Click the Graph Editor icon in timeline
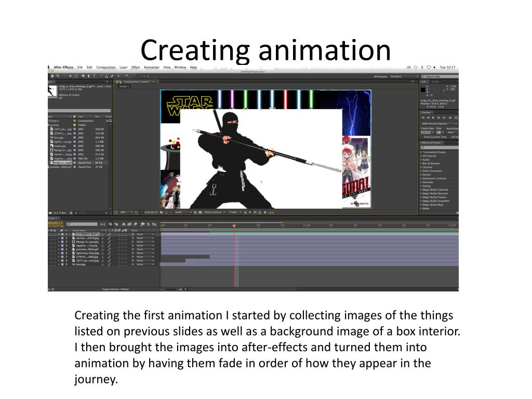532x399 pixels. (x=154, y=224)
